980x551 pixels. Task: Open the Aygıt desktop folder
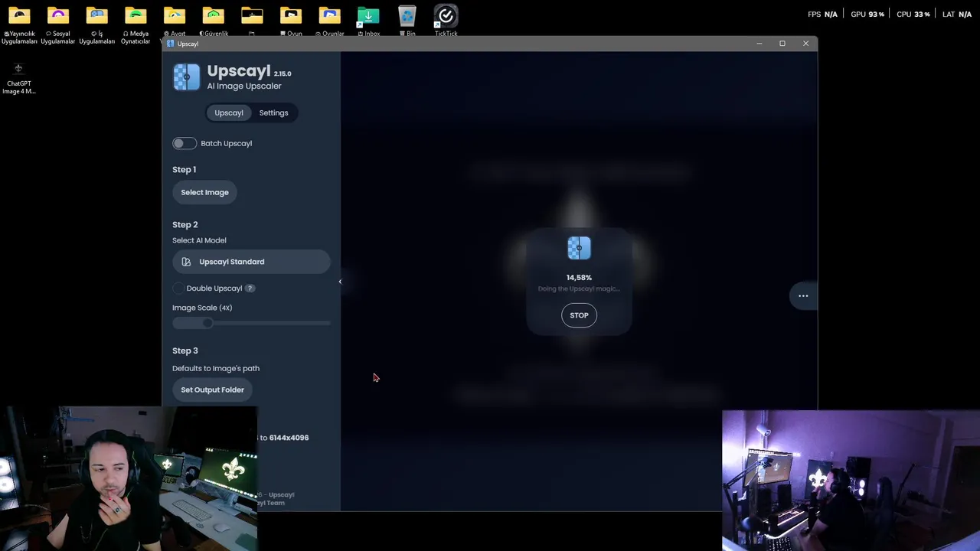(175, 21)
